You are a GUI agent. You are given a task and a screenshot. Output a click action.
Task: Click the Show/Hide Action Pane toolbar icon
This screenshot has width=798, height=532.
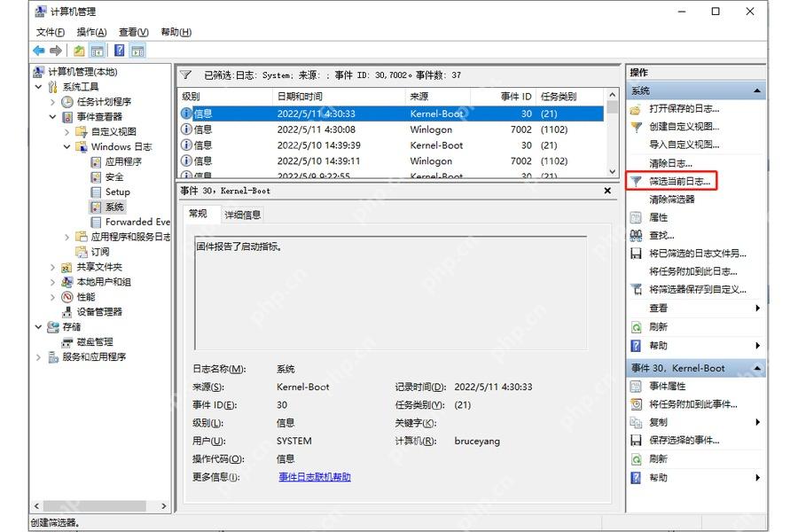[137, 51]
